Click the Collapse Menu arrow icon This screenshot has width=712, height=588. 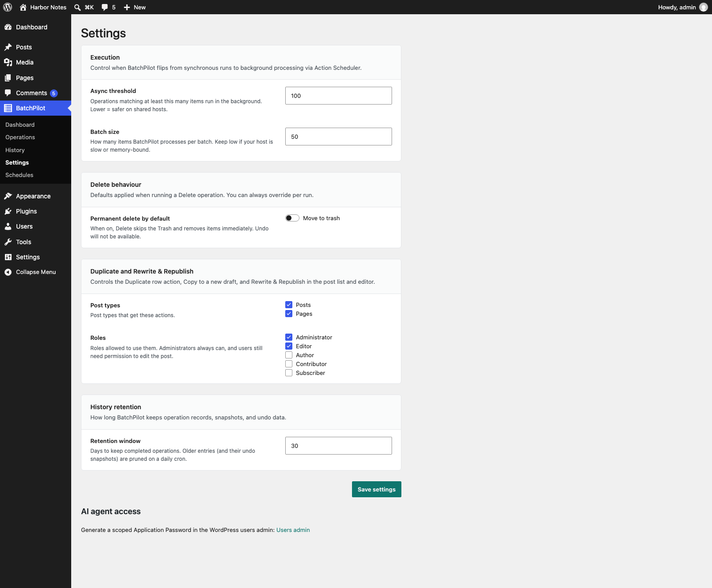(x=8, y=272)
